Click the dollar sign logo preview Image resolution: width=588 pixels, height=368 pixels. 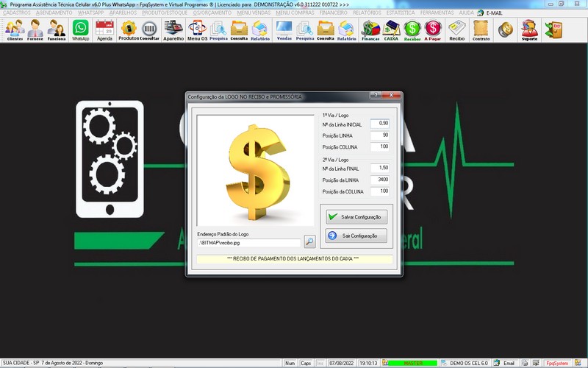[x=255, y=171]
